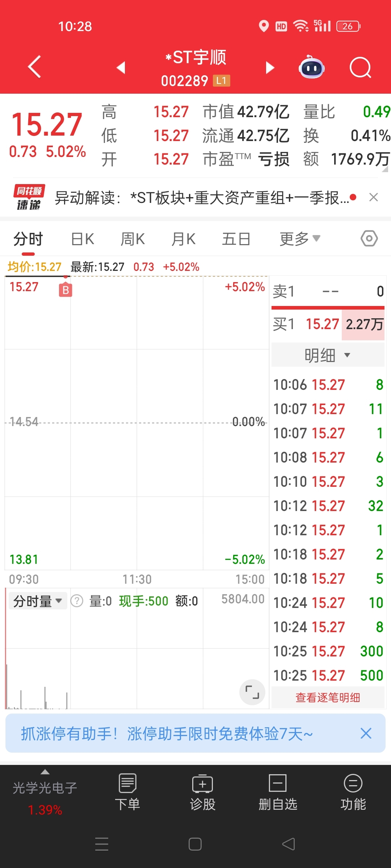This screenshot has width=391, height=868.
Task: Open the 分时量 indicator dropdown
Action: tap(38, 601)
